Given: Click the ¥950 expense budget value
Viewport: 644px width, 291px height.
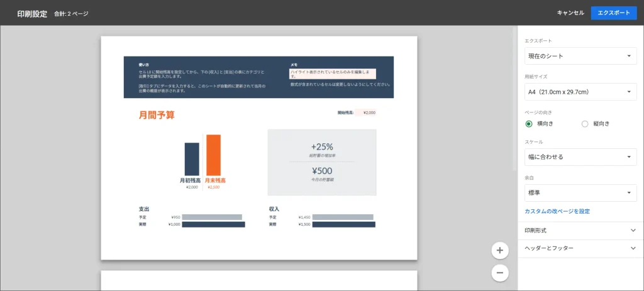Looking at the screenshot, I should coord(176,217).
